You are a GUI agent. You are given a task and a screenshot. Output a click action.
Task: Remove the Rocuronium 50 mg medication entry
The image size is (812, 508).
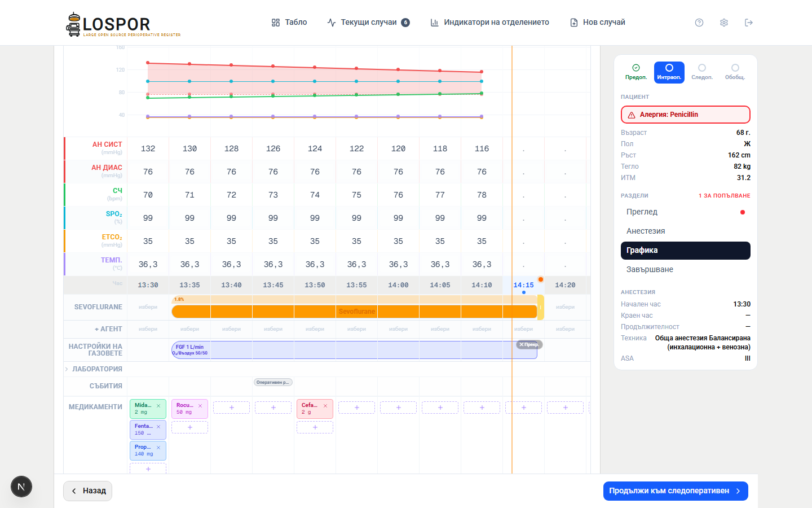click(200, 406)
